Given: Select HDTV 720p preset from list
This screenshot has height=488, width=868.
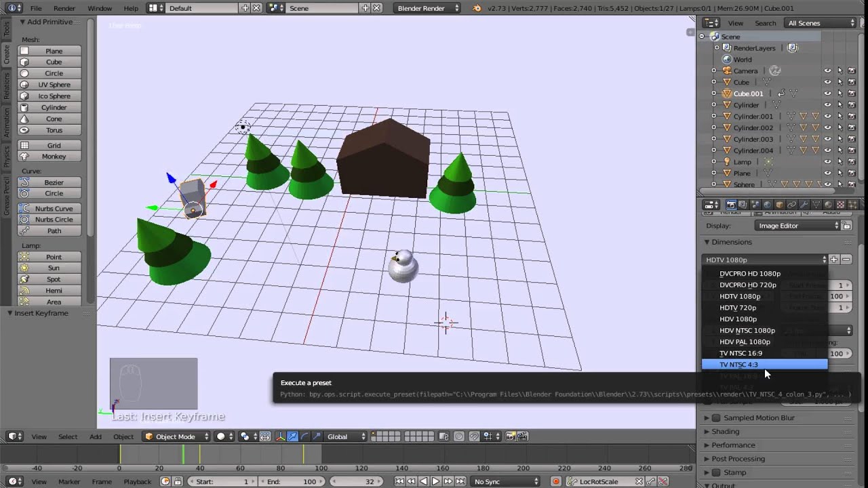Looking at the screenshot, I should coord(764,308).
